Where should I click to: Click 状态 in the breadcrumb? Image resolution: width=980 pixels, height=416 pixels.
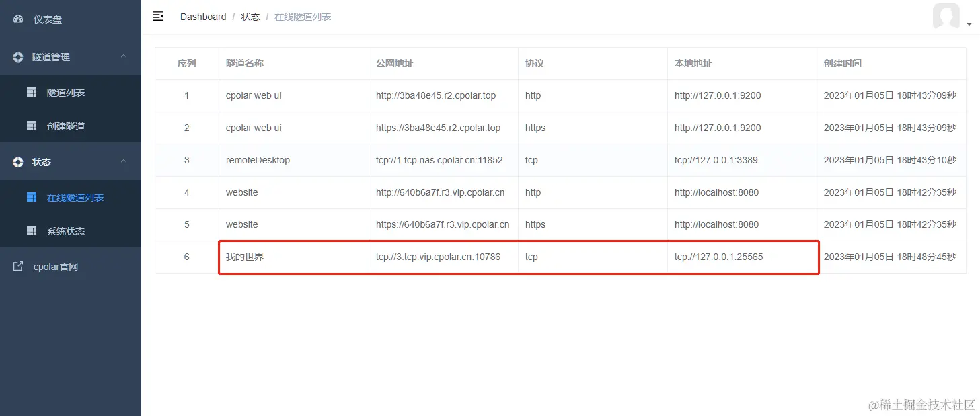(x=250, y=17)
